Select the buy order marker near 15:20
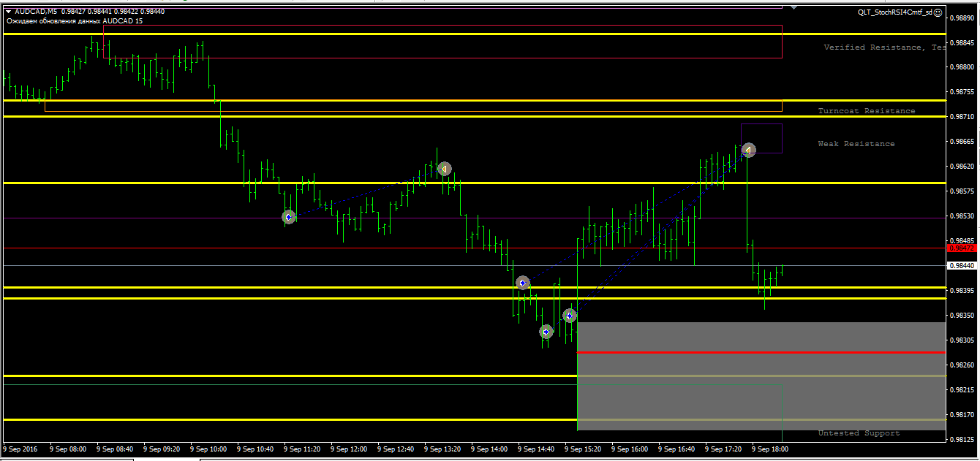The height and width of the screenshot is (461, 980). [570, 316]
